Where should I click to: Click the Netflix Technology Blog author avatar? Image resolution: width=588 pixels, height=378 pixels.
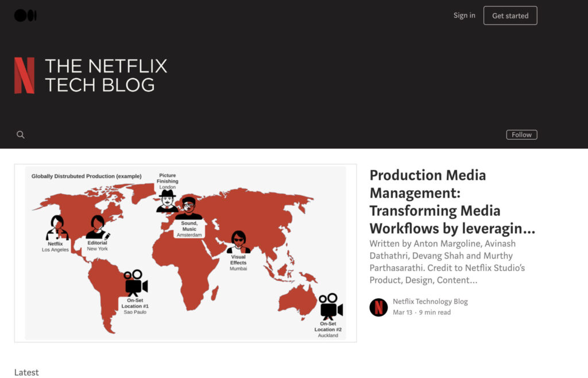[x=378, y=307]
